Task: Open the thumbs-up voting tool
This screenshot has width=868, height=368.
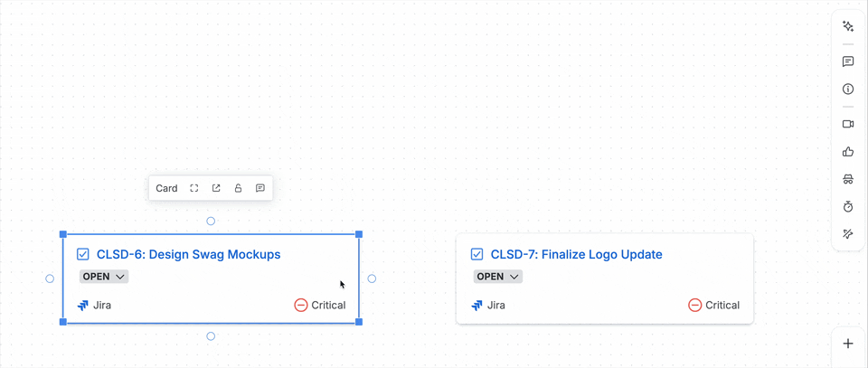Action: point(848,152)
